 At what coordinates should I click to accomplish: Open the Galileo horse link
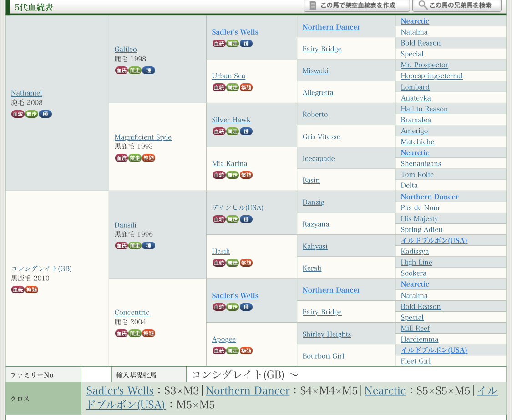(126, 49)
